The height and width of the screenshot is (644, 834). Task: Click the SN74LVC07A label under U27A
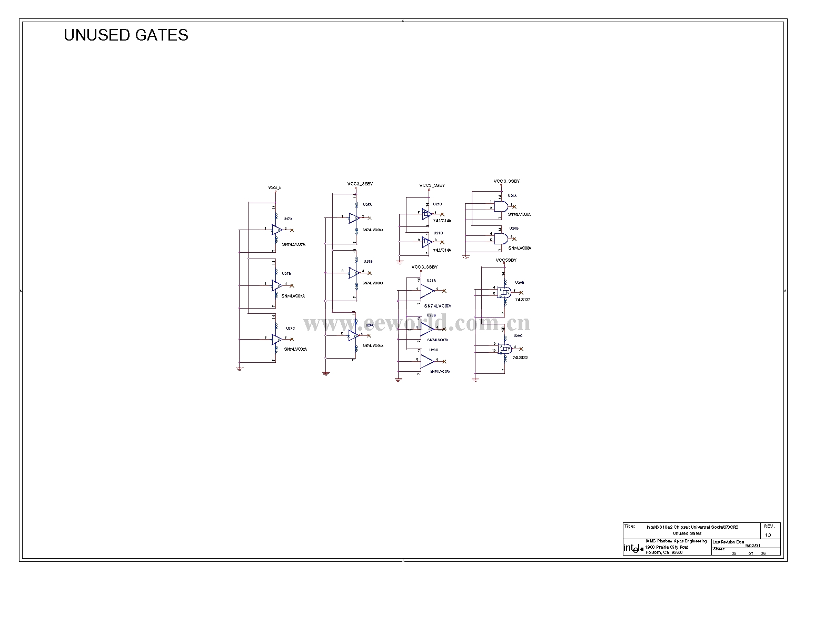293,244
